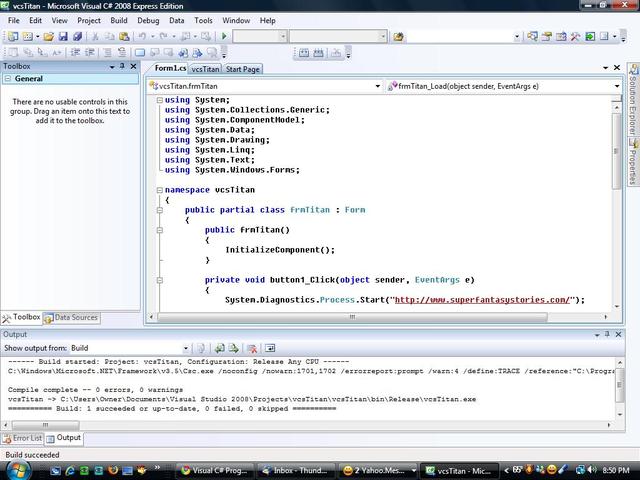The image size is (640, 480).
Task: Click the Start Page green arrow icon
Action: tap(590, 36)
